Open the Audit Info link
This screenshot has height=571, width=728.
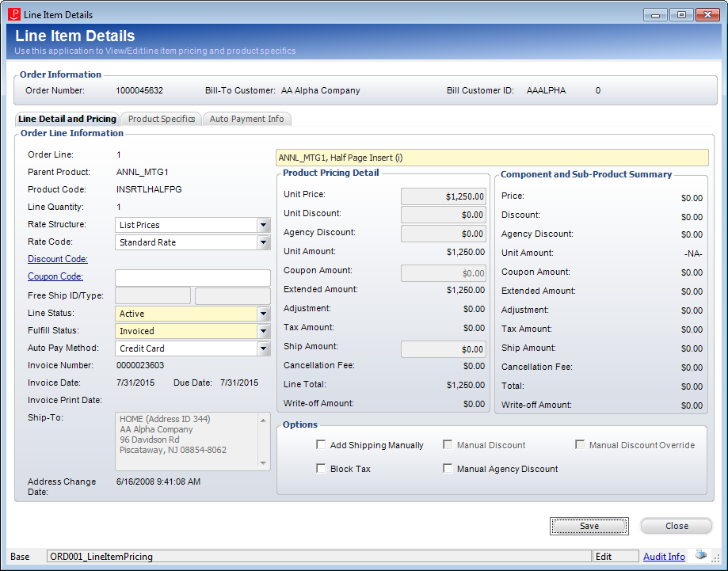[664, 557]
